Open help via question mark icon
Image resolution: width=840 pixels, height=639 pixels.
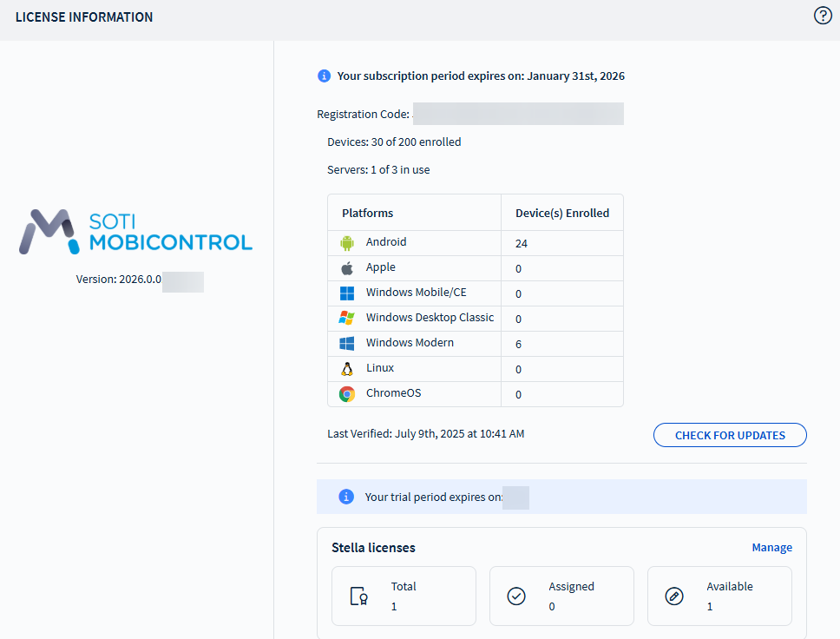pos(823,16)
